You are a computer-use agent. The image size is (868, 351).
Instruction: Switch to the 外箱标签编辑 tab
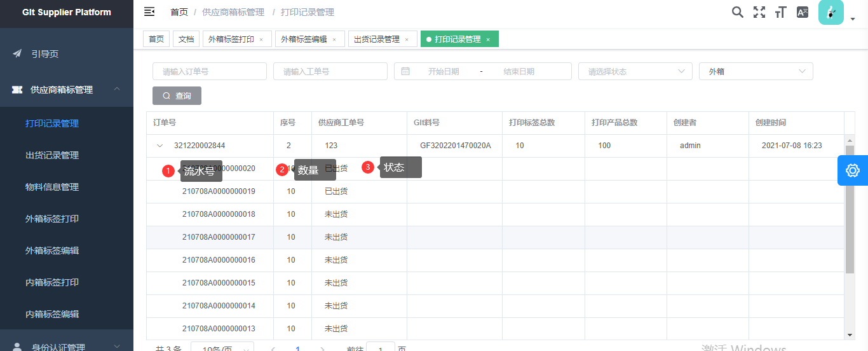point(304,39)
